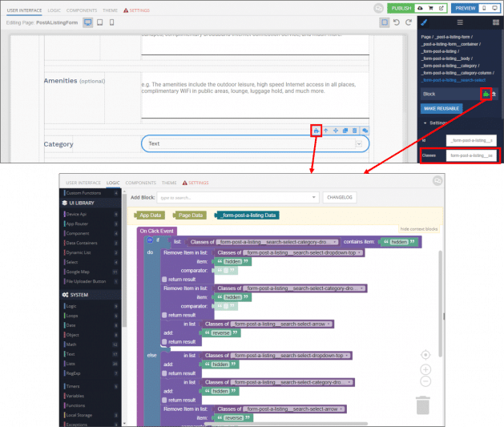Click the blue PREVIEW button
This screenshot has width=504, height=427.
coord(465,8)
